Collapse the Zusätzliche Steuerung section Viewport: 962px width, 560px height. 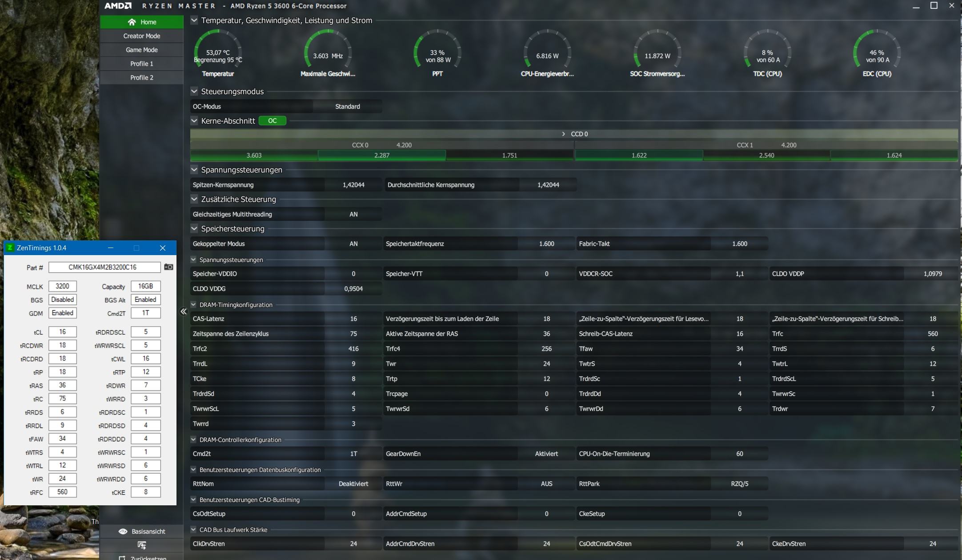(x=194, y=199)
